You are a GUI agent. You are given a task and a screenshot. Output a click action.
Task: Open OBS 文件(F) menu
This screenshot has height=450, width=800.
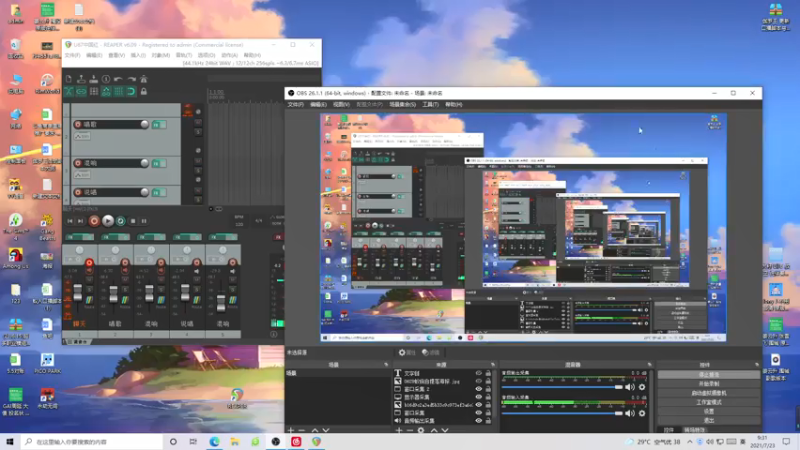(295, 105)
